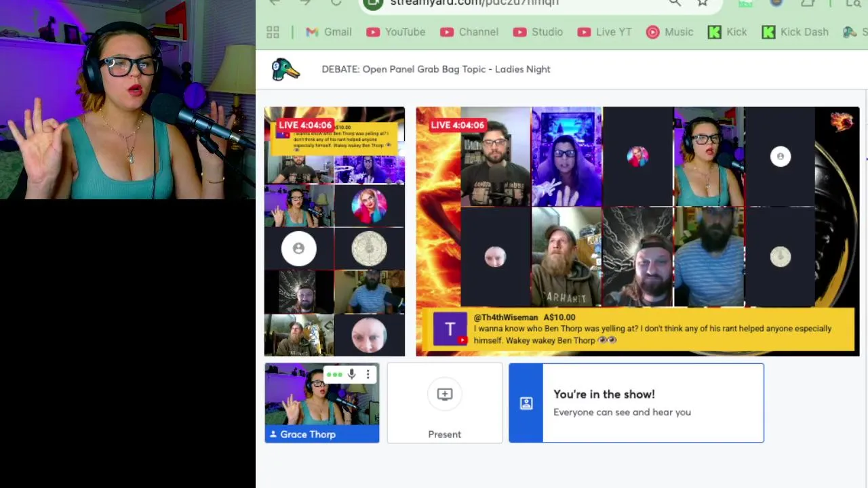Click the You're in the show banner
This screenshot has height=488, width=868.
(636, 403)
